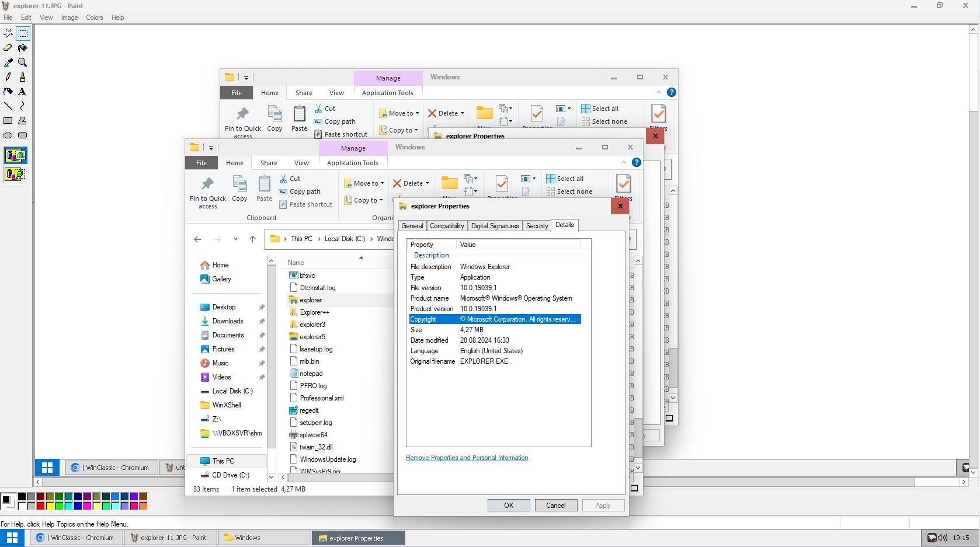Image resolution: width=980 pixels, height=547 pixels.
Task: Enable the transparent selection draw option
Action: [15, 174]
